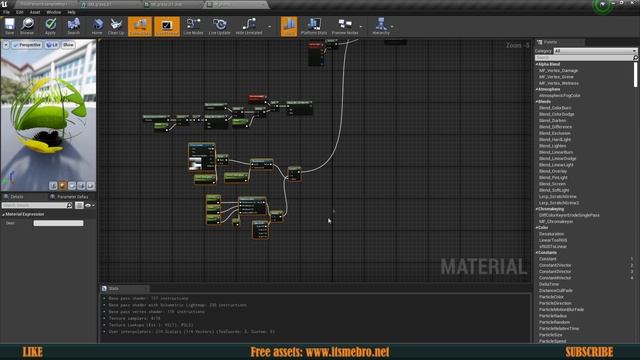Select the highlighted sphere preview shape icon

pos(62,186)
